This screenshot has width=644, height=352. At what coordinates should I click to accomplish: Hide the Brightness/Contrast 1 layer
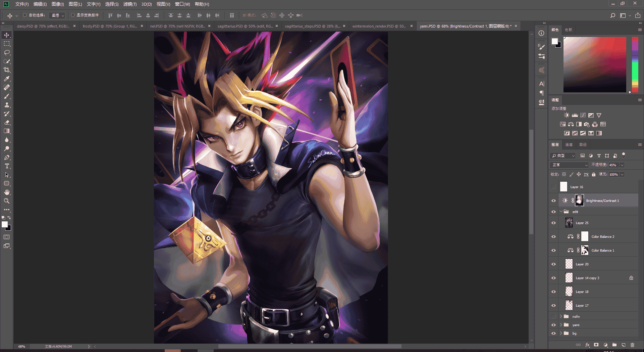coord(553,201)
